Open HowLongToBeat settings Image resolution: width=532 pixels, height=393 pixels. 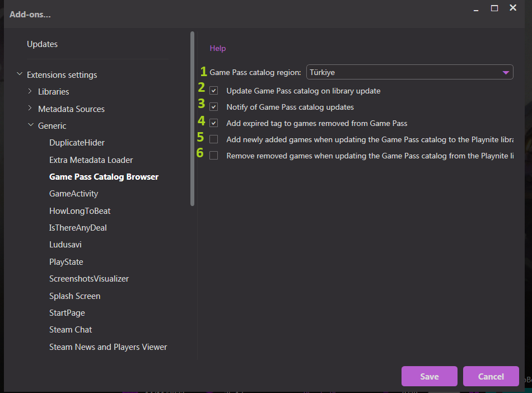(x=80, y=211)
